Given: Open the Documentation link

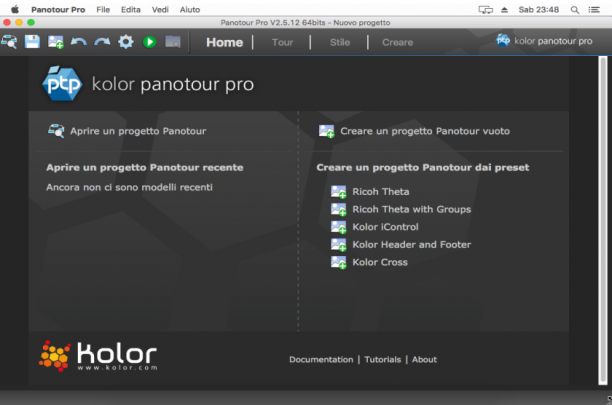Looking at the screenshot, I should (321, 359).
